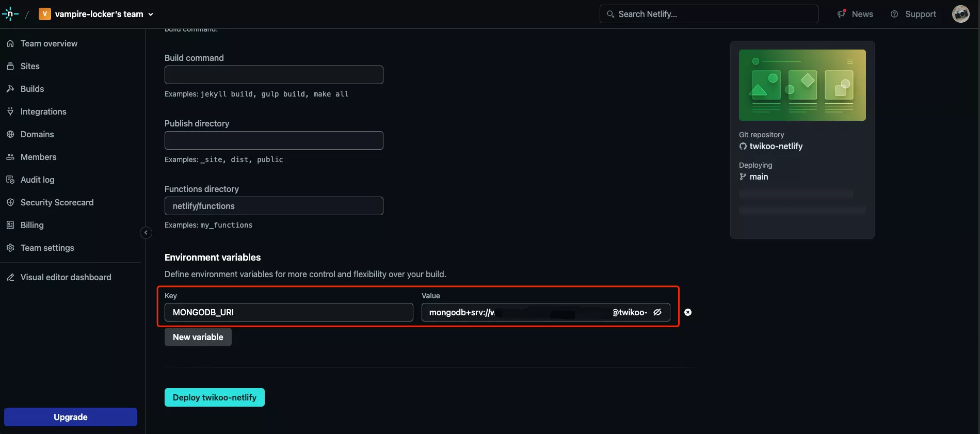Click the Team settings gear icon
The height and width of the screenshot is (434, 980).
pos(10,248)
